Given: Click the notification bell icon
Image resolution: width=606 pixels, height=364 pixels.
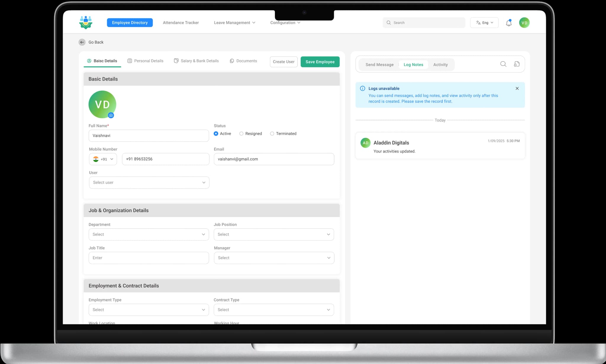Looking at the screenshot, I should [x=509, y=23].
